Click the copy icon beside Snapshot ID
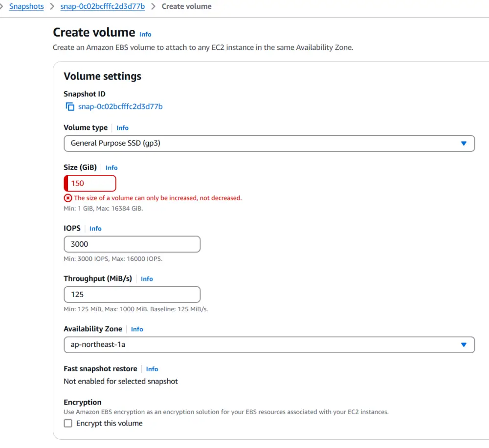 [x=70, y=107]
